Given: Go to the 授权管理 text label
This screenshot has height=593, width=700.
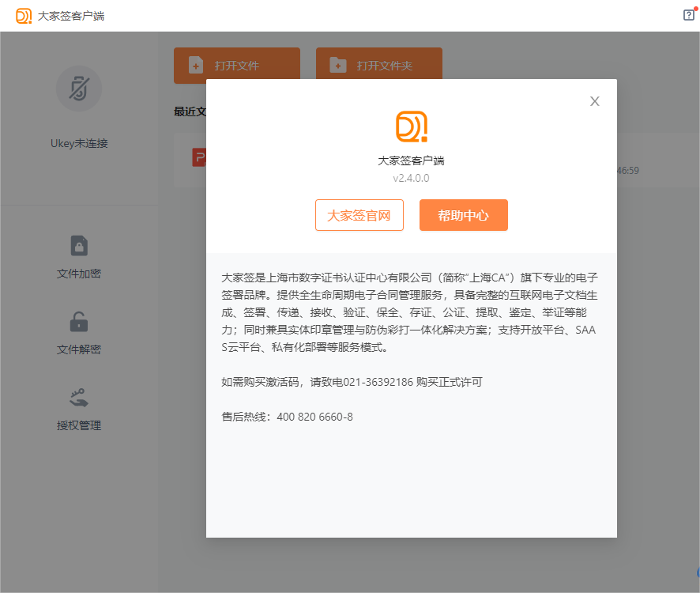Looking at the screenshot, I should point(79,425).
